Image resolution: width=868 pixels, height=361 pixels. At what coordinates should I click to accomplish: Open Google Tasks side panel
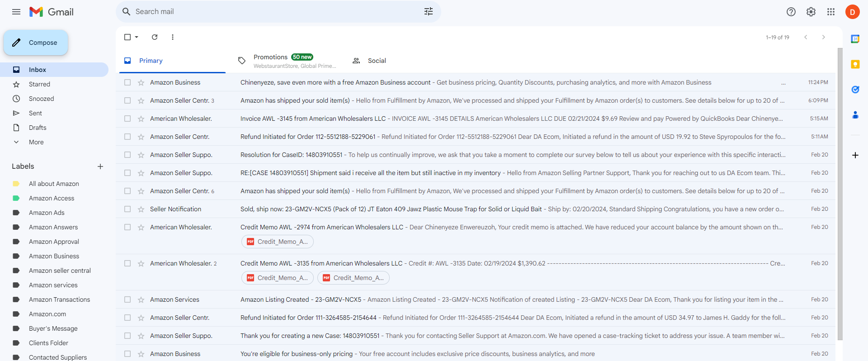point(855,90)
